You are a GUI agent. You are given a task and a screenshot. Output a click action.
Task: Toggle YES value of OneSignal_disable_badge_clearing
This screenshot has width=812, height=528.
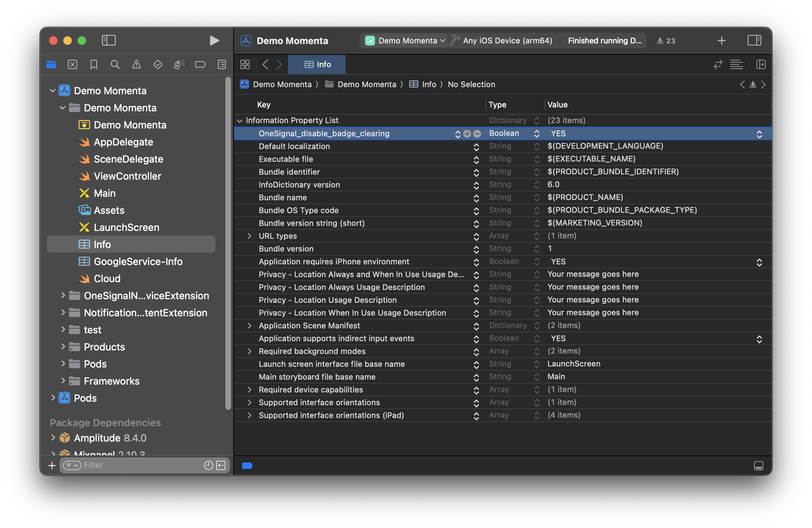tap(759, 134)
